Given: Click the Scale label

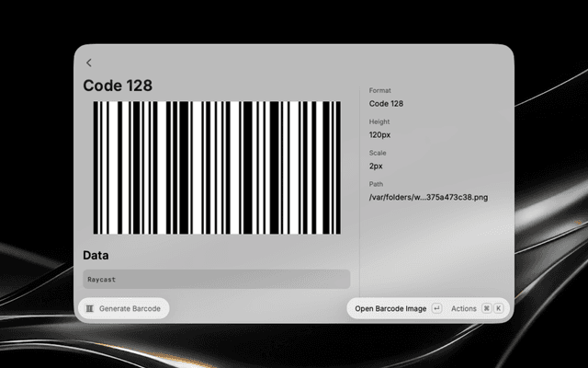Looking at the screenshot, I should coord(378,153).
